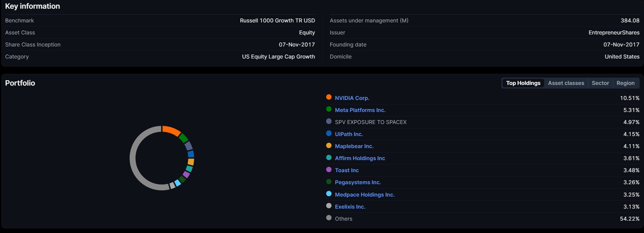Switch to the Region tab

click(625, 83)
